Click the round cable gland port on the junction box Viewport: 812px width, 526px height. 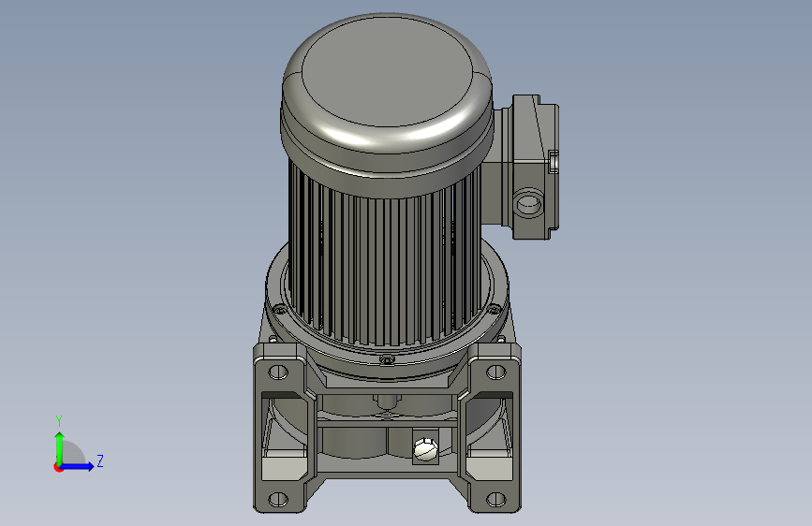pos(529,203)
